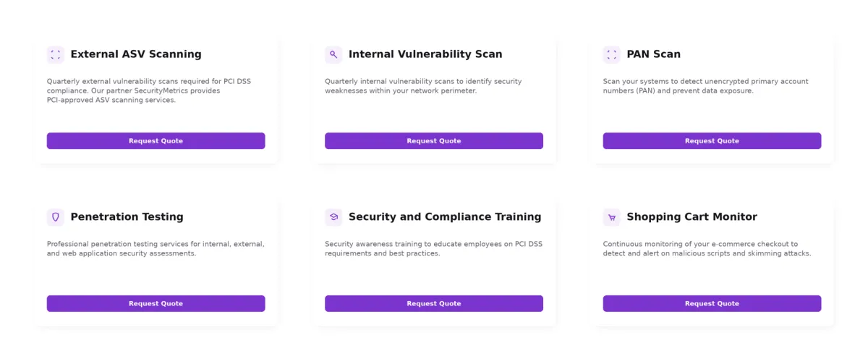Select the External ASV Scanning heading
Image resolution: width=868 pixels, height=359 pixels.
pyautogui.click(x=136, y=54)
